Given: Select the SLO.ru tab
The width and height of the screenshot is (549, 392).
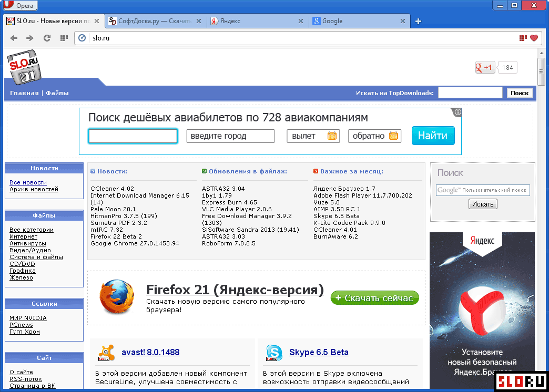Looking at the screenshot, I should pos(53,21).
